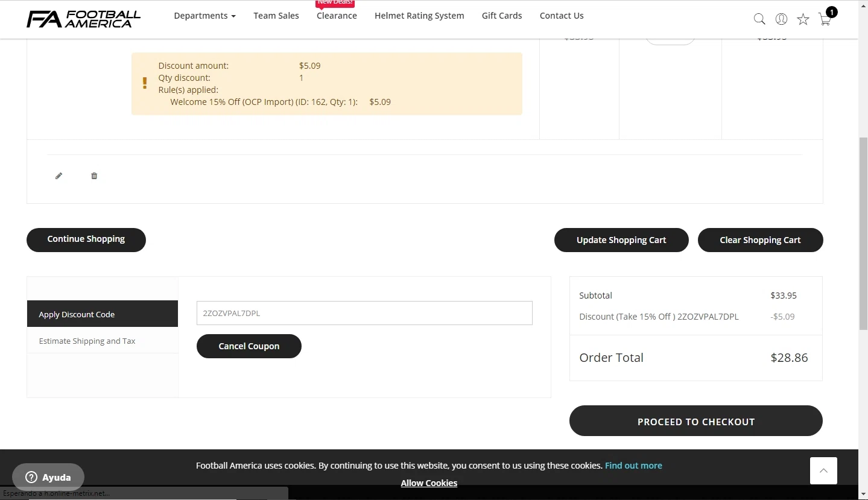Click the Subtotal $33.95 value
This screenshot has width=868, height=500.
pyautogui.click(x=784, y=296)
